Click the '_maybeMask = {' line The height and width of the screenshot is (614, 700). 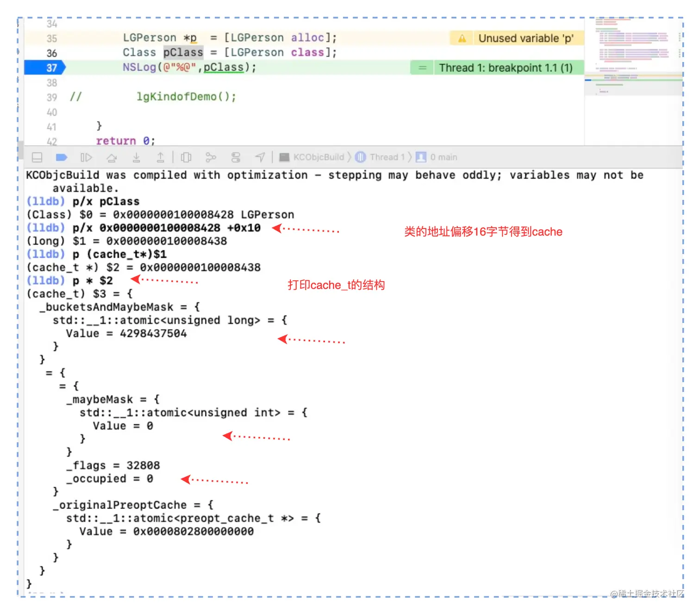click(113, 399)
